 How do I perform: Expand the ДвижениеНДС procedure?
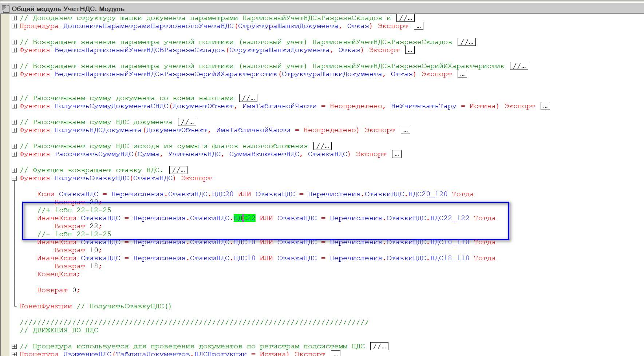14,353
